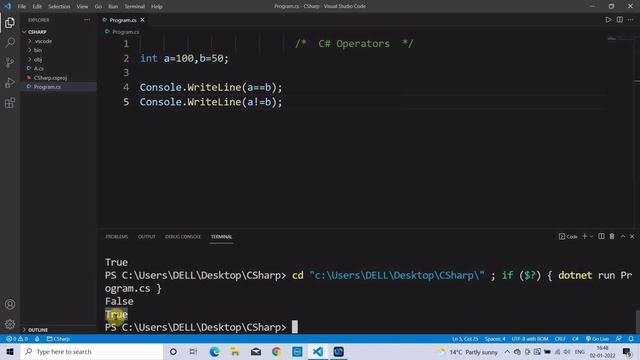Open editor More Actions ellipsis

pos(631,20)
